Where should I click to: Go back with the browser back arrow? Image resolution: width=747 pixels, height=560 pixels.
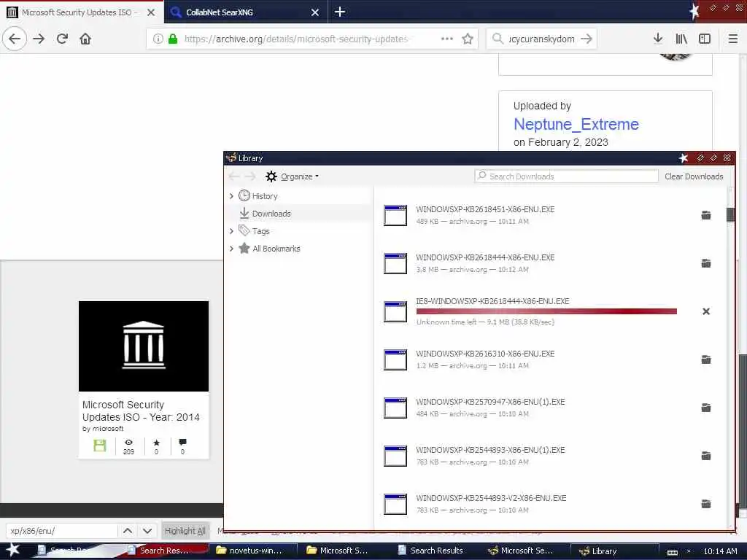[15, 39]
